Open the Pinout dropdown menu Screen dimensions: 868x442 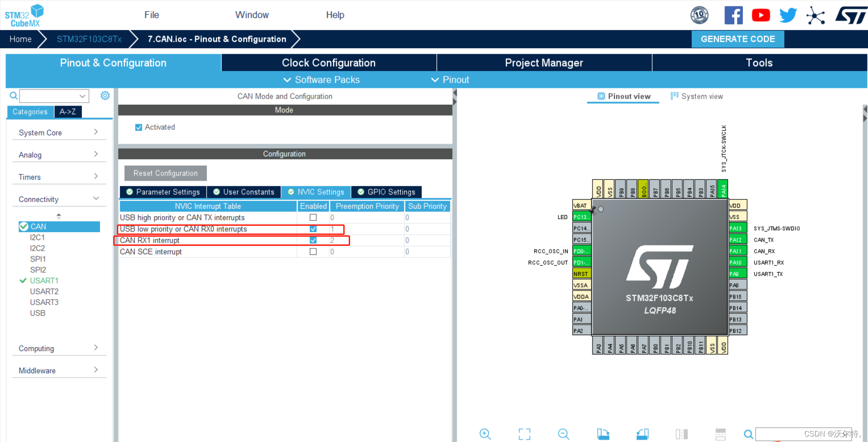click(x=450, y=80)
